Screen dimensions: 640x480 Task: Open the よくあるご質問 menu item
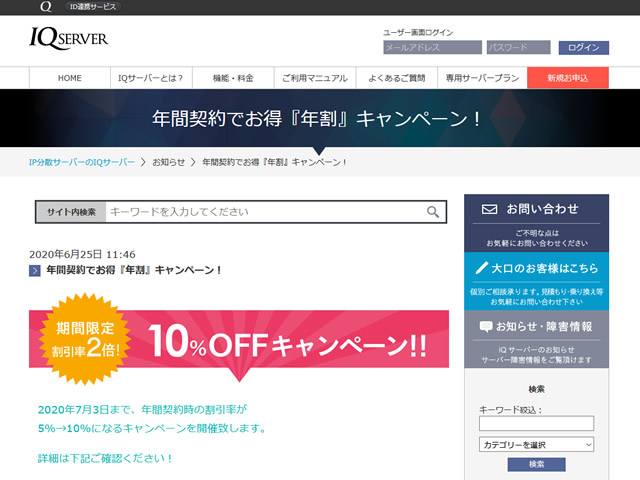[396, 78]
